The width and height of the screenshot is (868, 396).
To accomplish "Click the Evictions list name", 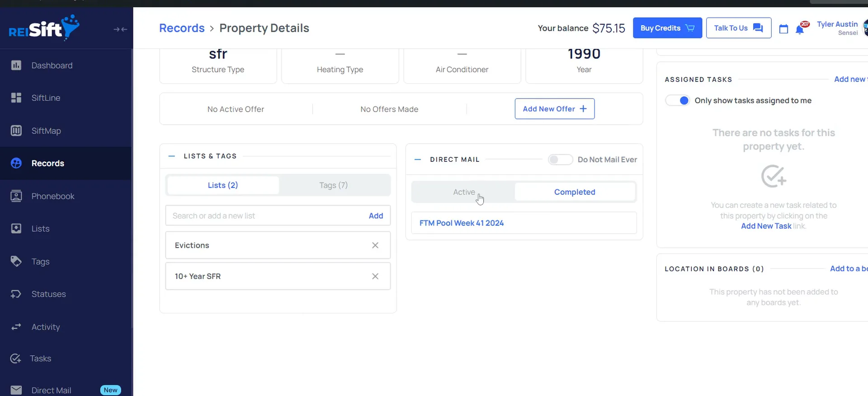I will [192, 245].
